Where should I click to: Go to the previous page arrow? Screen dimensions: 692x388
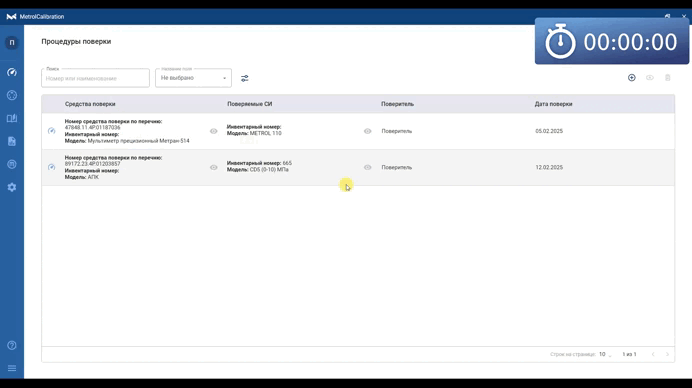pos(653,354)
